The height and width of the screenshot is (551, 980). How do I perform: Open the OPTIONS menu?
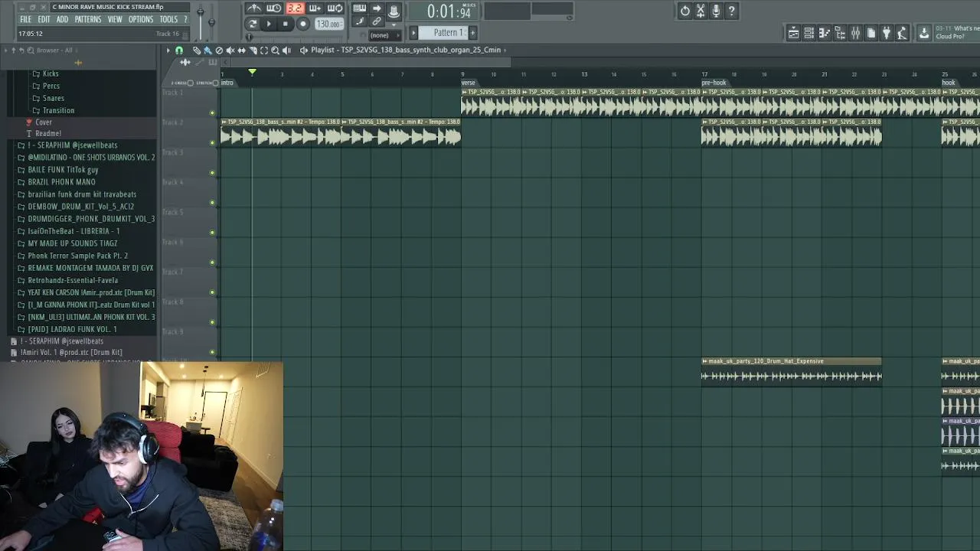click(141, 19)
